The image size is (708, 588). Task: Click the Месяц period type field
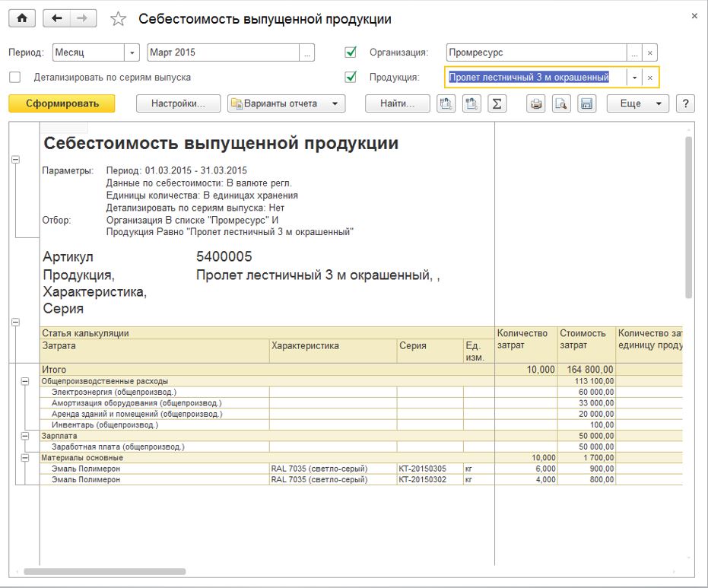(88, 52)
